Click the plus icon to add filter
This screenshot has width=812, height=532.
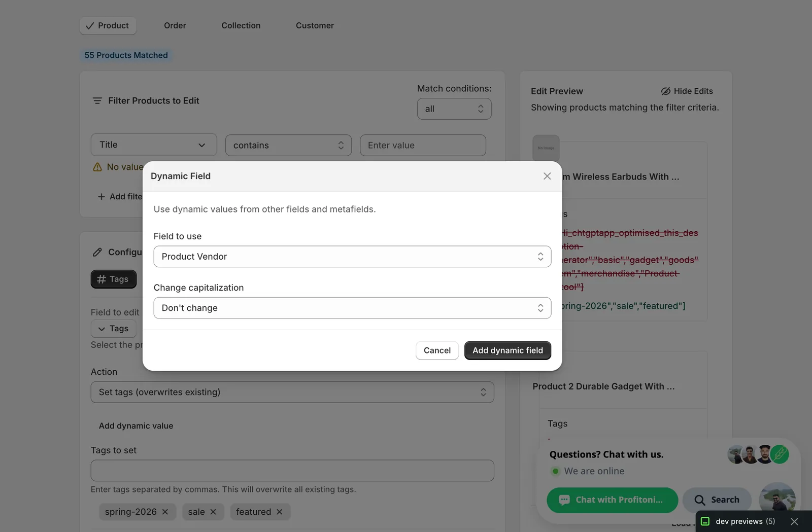(101, 196)
